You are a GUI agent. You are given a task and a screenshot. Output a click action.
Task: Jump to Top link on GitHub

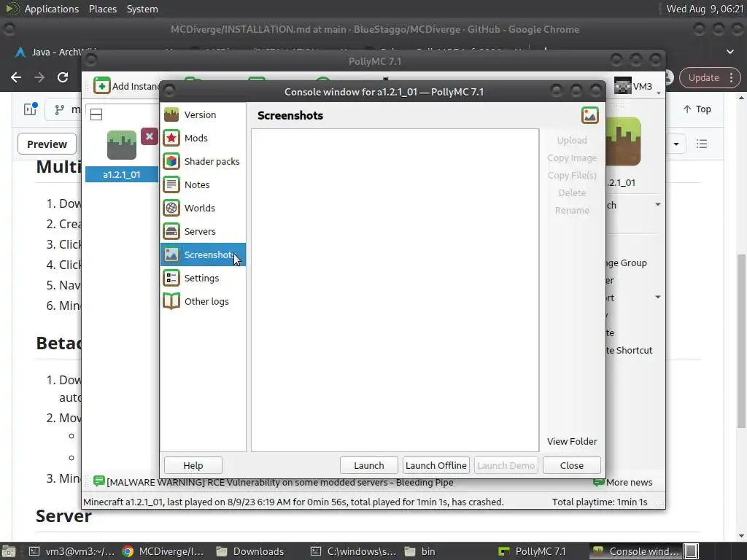(x=697, y=109)
